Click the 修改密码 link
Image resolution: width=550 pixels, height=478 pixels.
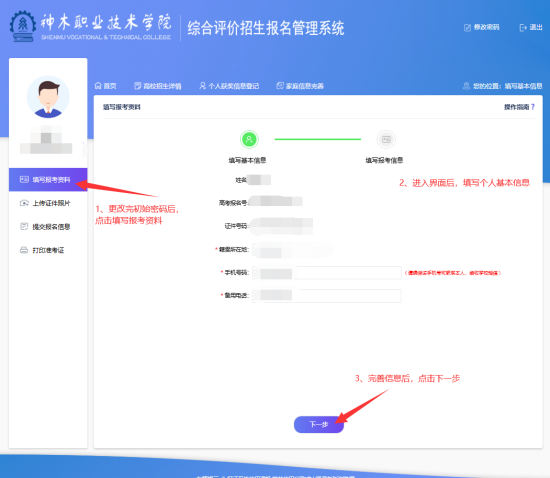point(486,27)
